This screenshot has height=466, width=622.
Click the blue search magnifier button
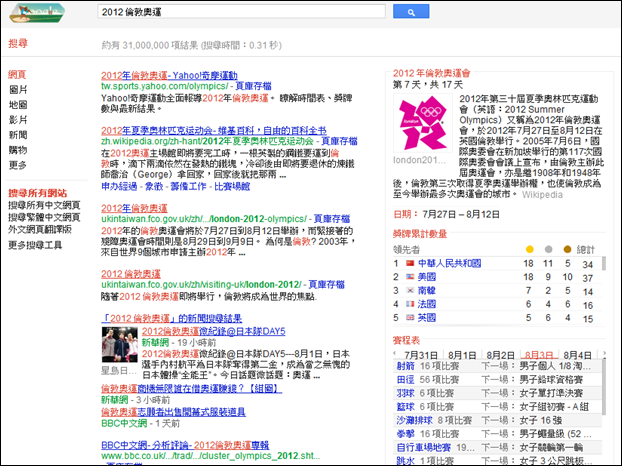click(x=411, y=12)
